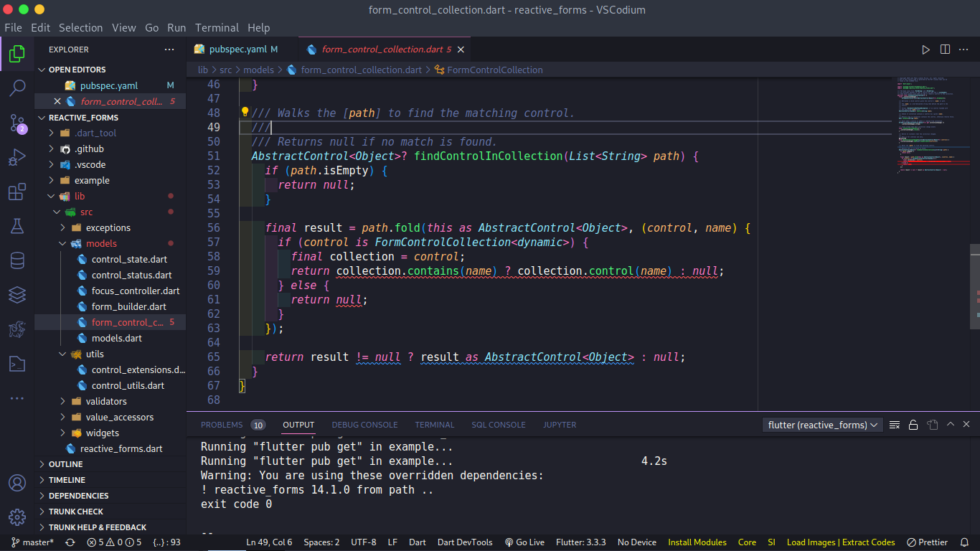Click Install Modules in the status bar
This screenshot has width=980, height=551.
pyautogui.click(x=697, y=542)
